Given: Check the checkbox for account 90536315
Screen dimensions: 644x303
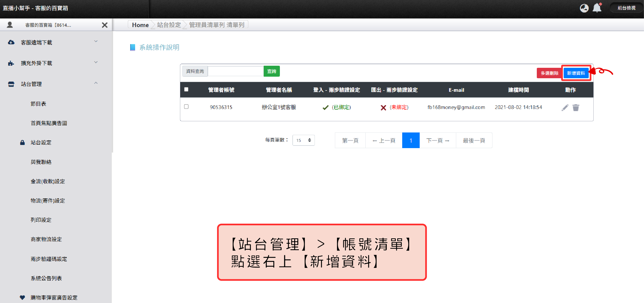Looking at the screenshot, I should [x=186, y=107].
